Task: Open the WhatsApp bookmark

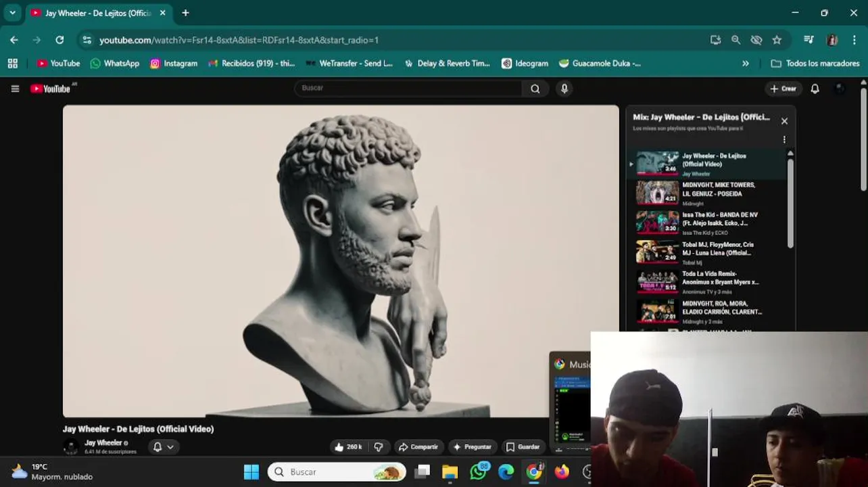Action: pyautogui.click(x=115, y=63)
